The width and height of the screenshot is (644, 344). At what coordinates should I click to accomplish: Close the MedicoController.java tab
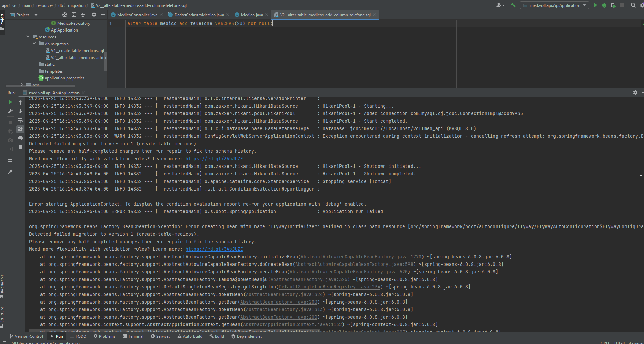point(161,15)
